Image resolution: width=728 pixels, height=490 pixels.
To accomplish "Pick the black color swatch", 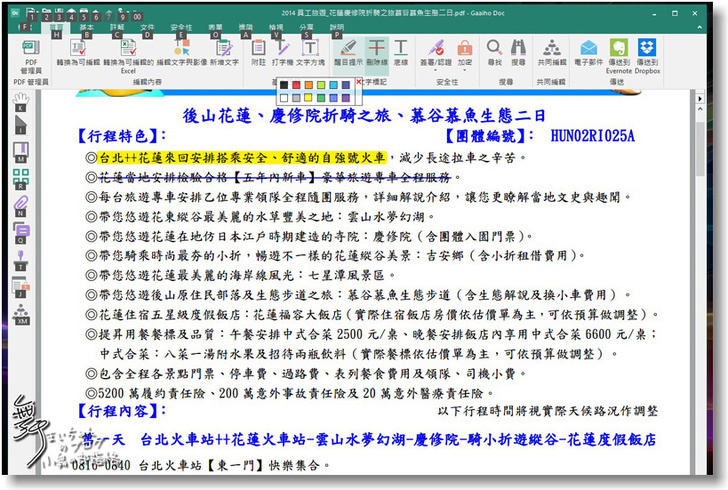I will pos(284,85).
